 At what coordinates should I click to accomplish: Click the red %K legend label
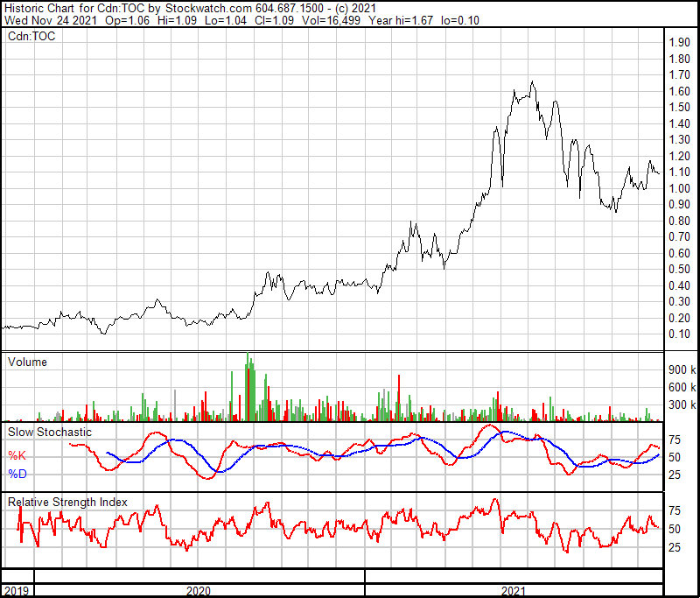coord(17,455)
